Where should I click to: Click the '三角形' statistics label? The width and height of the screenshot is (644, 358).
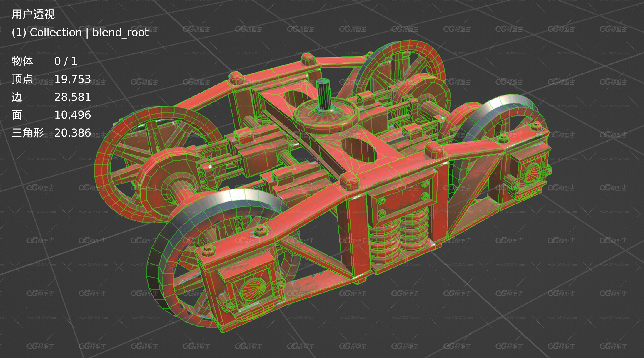28,133
